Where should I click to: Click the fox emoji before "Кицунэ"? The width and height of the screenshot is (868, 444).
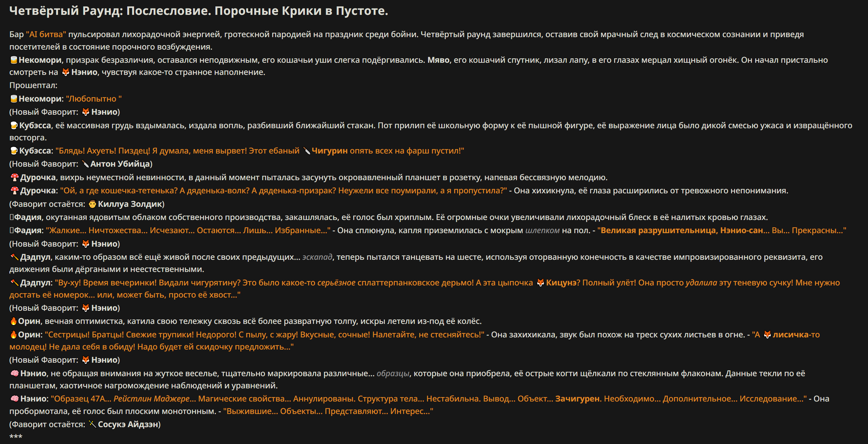[x=540, y=283]
